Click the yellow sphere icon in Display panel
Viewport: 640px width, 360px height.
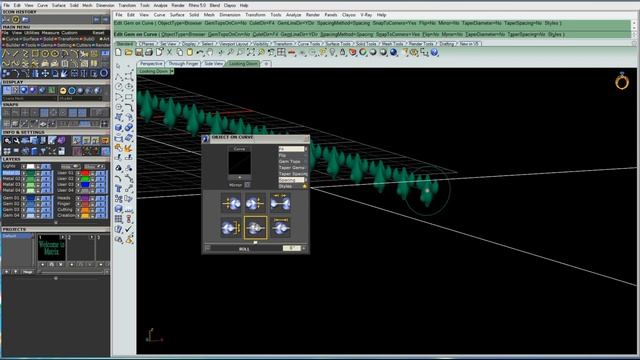(63, 91)
